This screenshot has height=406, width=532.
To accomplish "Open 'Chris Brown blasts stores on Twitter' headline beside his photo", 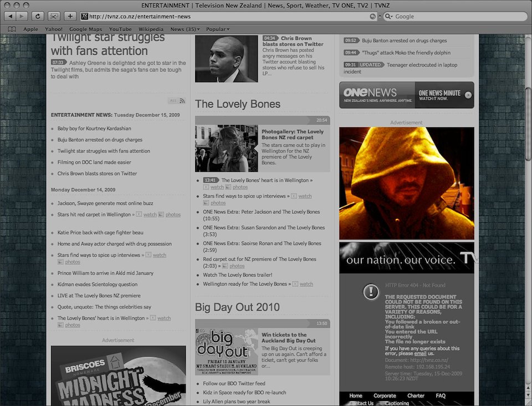I will [293, 41].
